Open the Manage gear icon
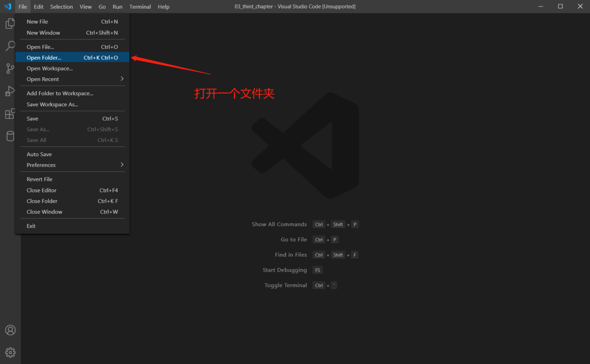 (x=10, y=353)
